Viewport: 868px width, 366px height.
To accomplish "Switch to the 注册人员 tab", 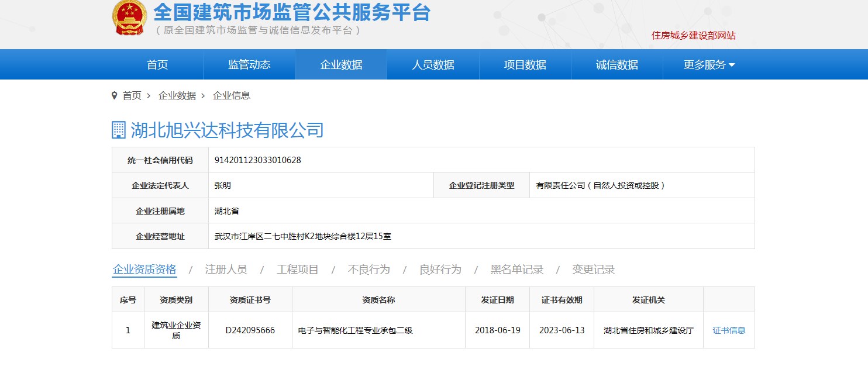I will point(226,270).
